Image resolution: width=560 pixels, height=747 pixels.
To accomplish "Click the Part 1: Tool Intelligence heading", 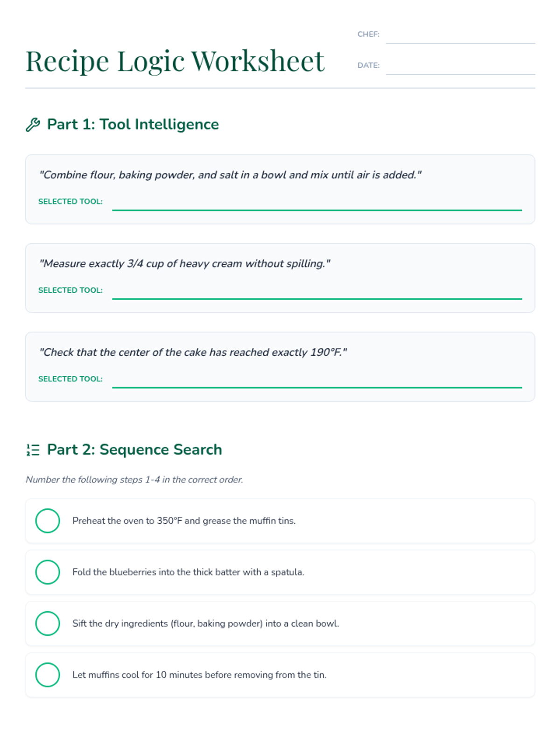I will pyautogui.click(x=133, y=125).
